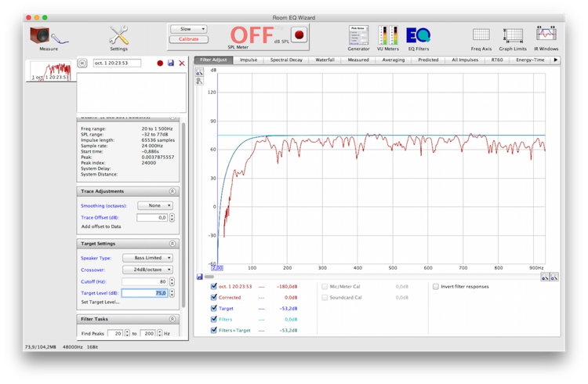Switch to the Filter Adjust tab
Image resolution: width=588 pixels, height=384 pixels.
click(x=213, y=60)
